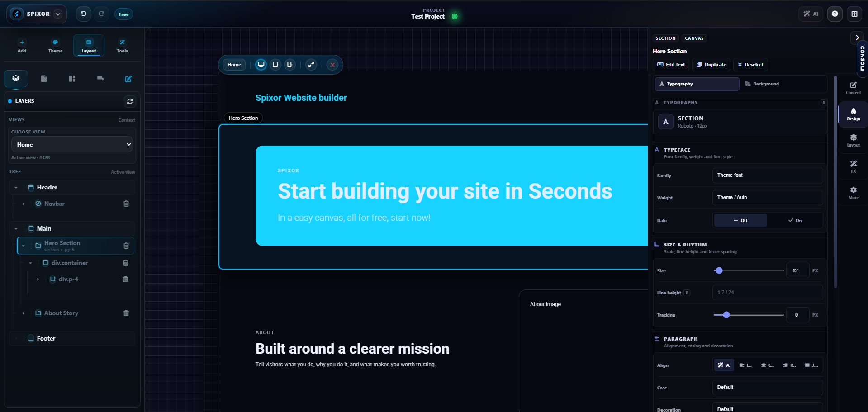
Task: Delete the Hero Section layer
Action: coord(126,246)
